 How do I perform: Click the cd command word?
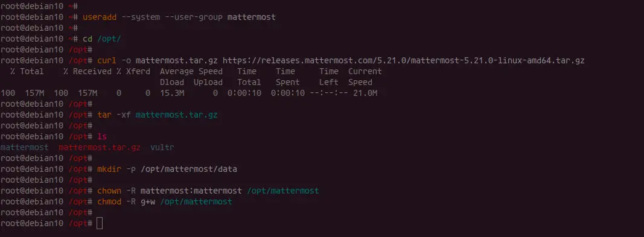pyautogui.click(x=88, y=39)
